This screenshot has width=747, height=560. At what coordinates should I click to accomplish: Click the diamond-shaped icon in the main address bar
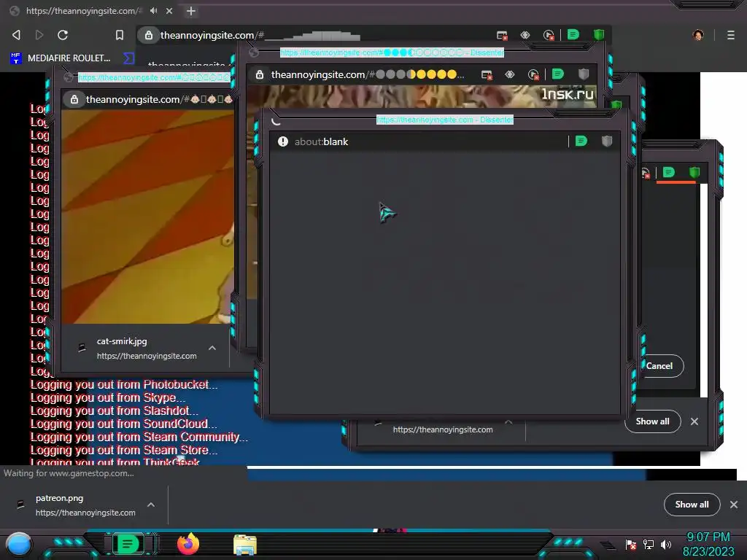[x=525, y=35]
